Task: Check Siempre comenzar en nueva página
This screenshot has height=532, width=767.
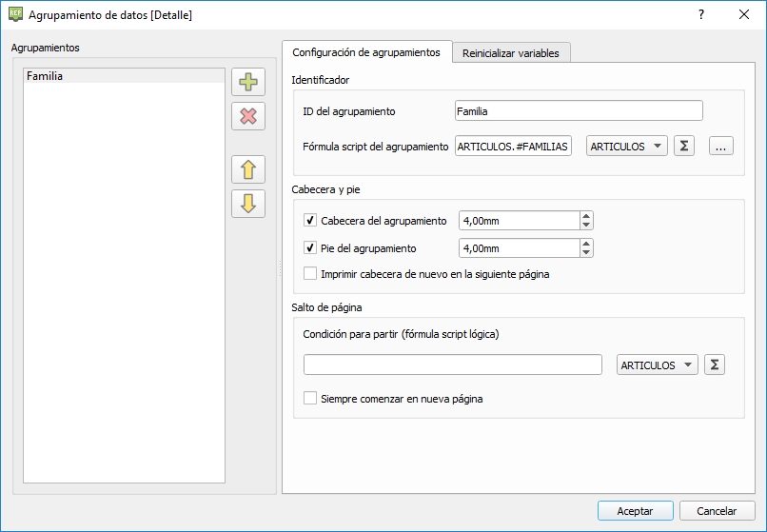Action: [x=310, y=399]
